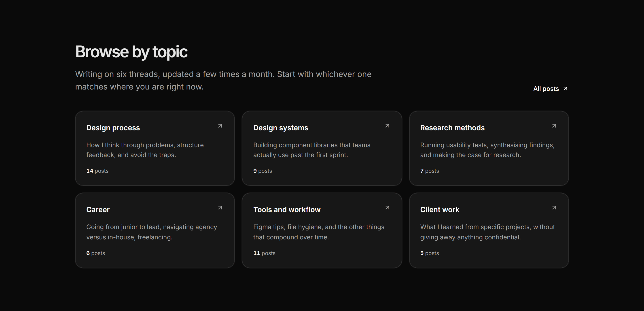Image resolution: width=644 pixels, height=311 pixels.
Task: Click the arrow icon beside All posts
Action: pyautogui.click(x=565, y=89)
